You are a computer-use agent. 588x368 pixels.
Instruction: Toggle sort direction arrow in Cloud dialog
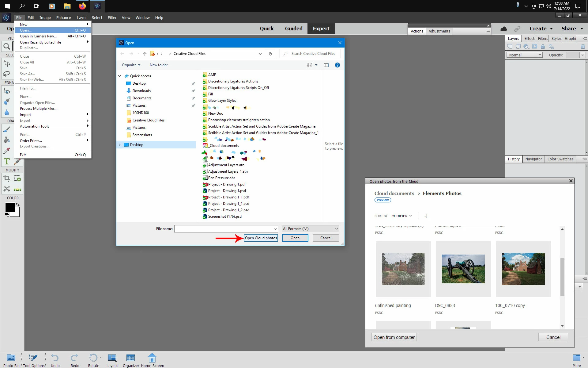click(426, 216)
